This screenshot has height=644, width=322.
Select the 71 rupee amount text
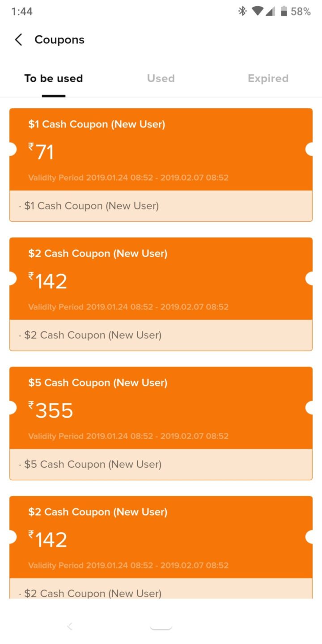42,152
